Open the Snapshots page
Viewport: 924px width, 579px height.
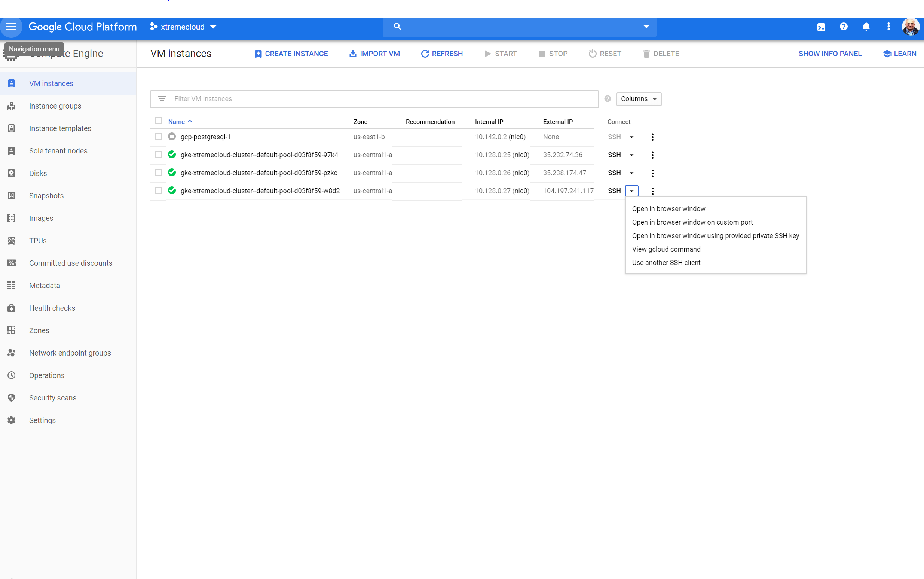click(68, 196)
